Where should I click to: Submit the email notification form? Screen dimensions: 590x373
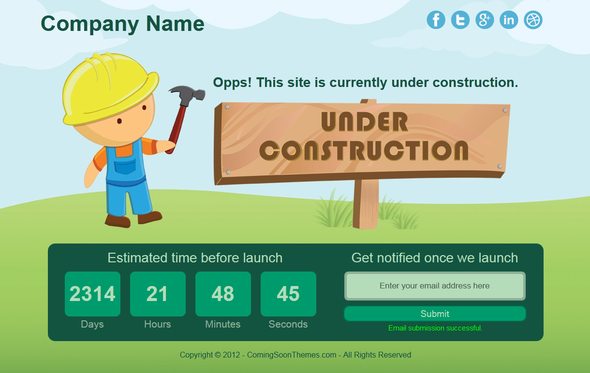(x=435, y=314)
